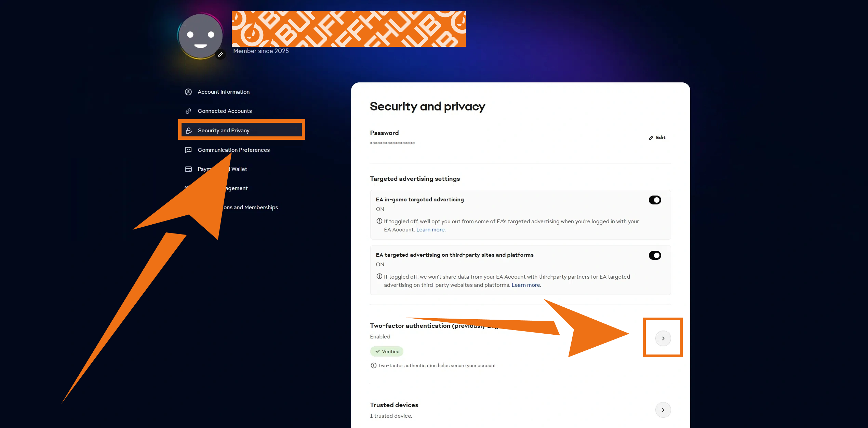This screenshot has width=868, height=428.
Task: Turn off EA in-game targeted advertising
Action: (x=655, y=200)
